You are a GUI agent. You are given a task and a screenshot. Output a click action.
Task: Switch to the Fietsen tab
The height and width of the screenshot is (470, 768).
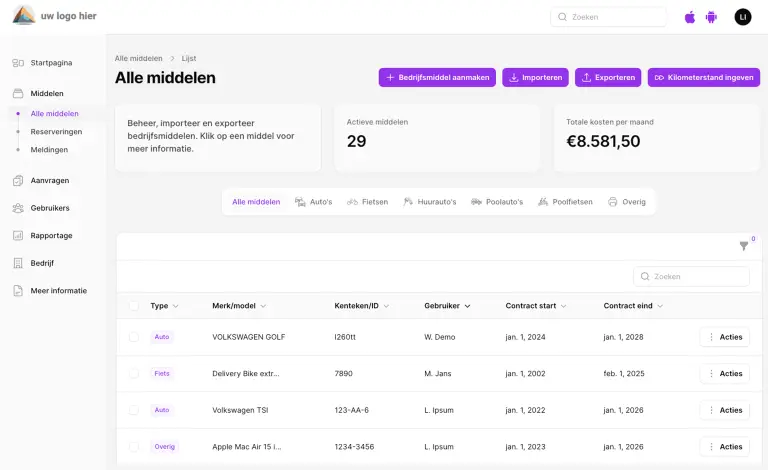(367, 202)
